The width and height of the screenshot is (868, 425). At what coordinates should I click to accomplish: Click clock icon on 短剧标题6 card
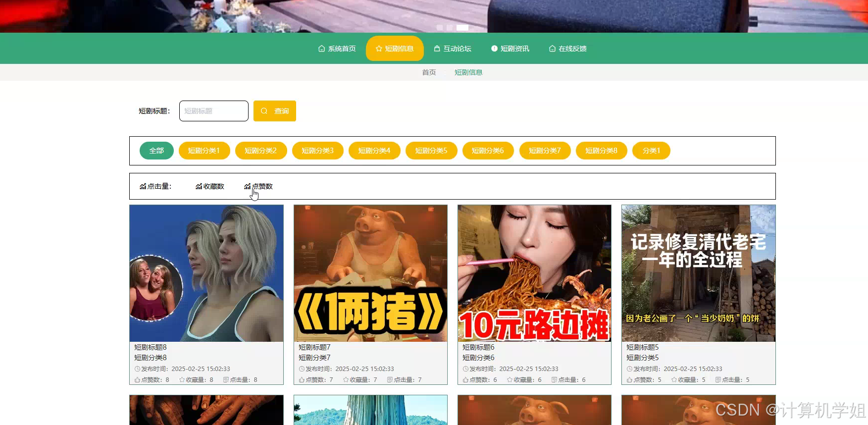click(465, 369)
